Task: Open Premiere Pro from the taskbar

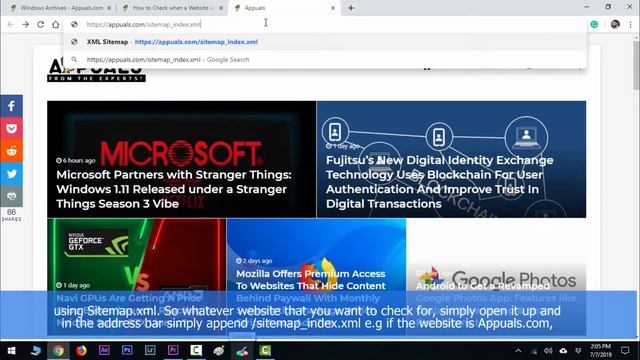Action: click(x=173, y=350)
